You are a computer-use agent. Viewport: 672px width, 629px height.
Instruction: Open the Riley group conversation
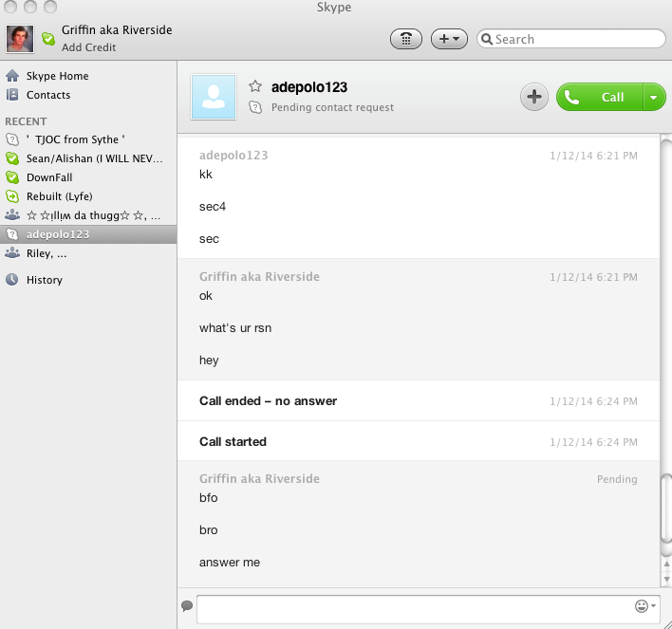click(x=88, y=253)
